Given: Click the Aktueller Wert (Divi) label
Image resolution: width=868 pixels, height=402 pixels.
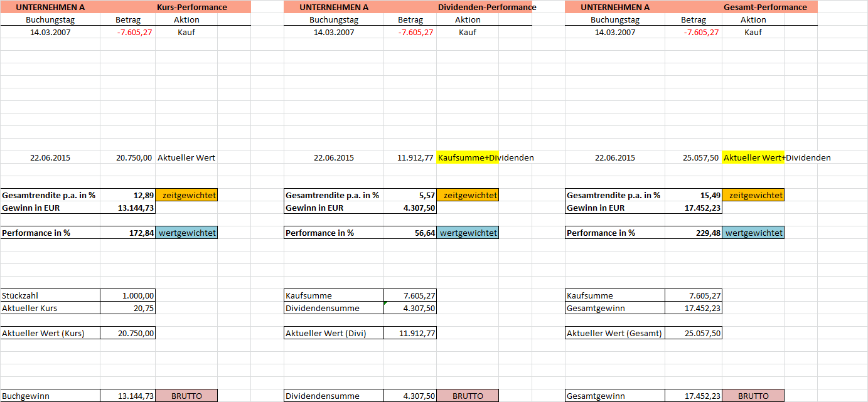Looking at the screenshot, I should point(334,333).
